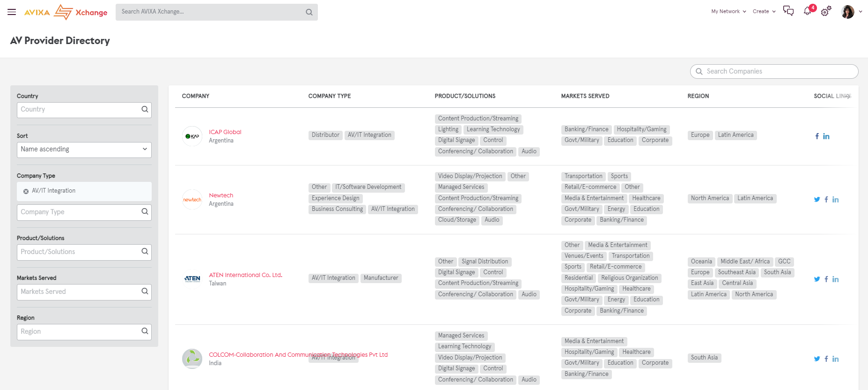
Task: Open the hamburger navigation menu
Action: click(x=12, y=12)
